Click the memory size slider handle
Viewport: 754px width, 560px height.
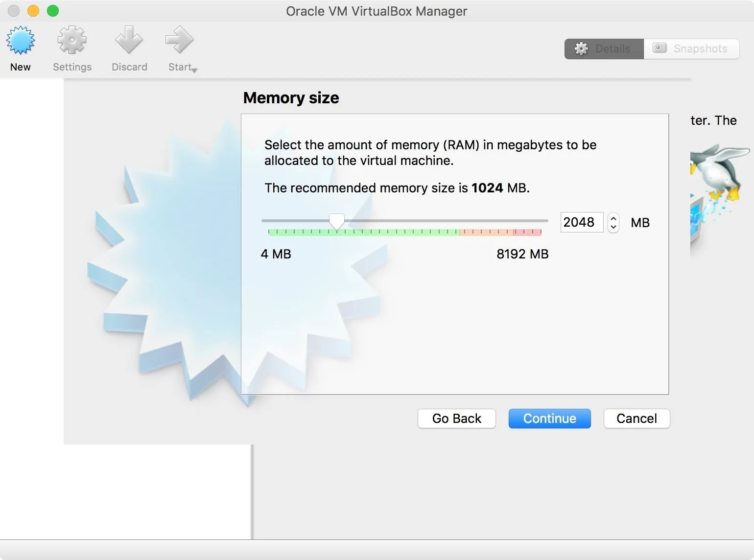[x=337, y=222]
